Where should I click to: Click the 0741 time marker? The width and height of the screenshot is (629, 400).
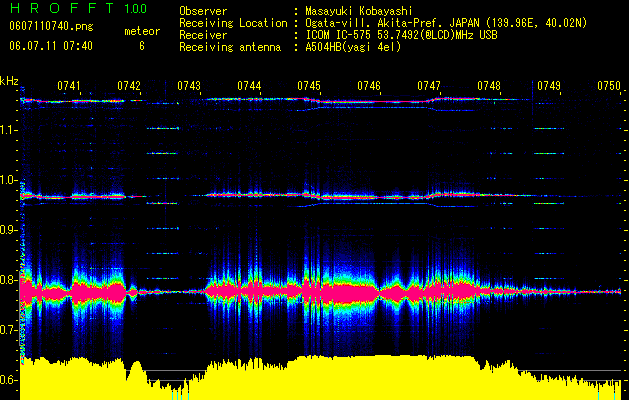(x=69, y=86)
